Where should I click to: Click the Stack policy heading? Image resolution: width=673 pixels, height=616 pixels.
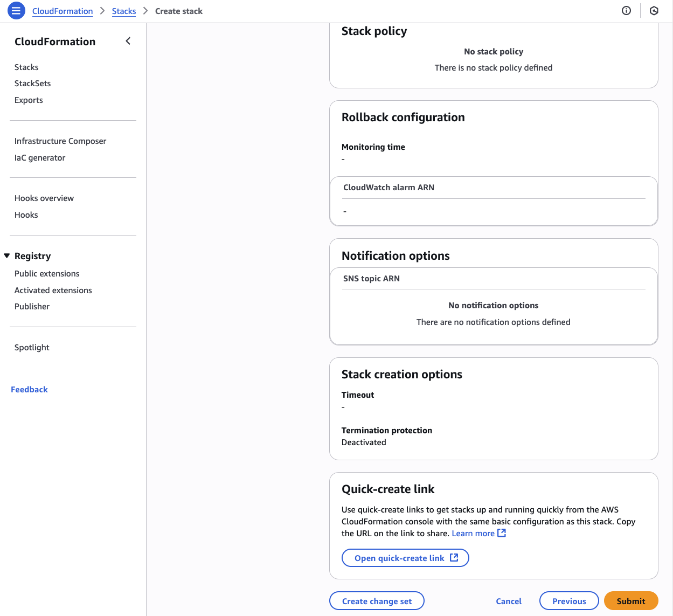point(374,31)
